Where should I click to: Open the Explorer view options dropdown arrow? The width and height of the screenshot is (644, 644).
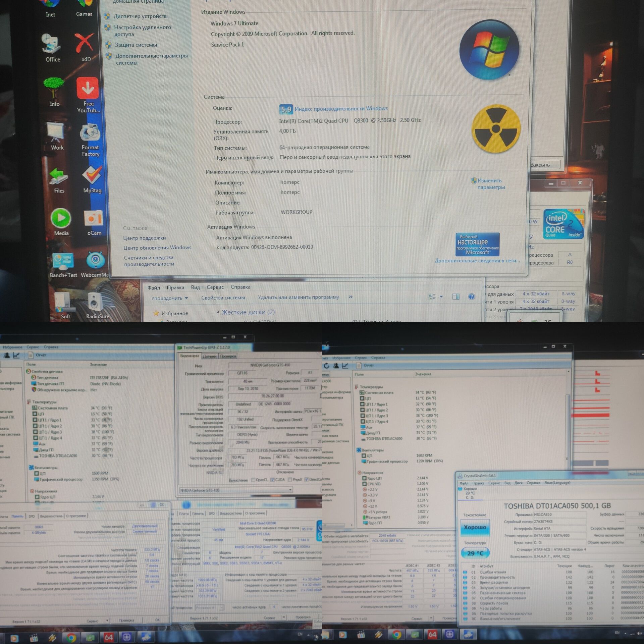(x=441, y=297)
